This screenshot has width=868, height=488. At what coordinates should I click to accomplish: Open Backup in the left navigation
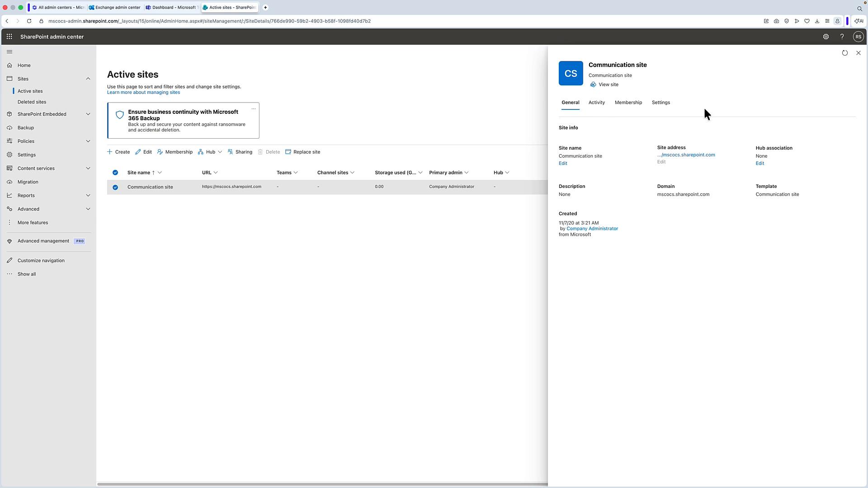[x=26, y=128]
